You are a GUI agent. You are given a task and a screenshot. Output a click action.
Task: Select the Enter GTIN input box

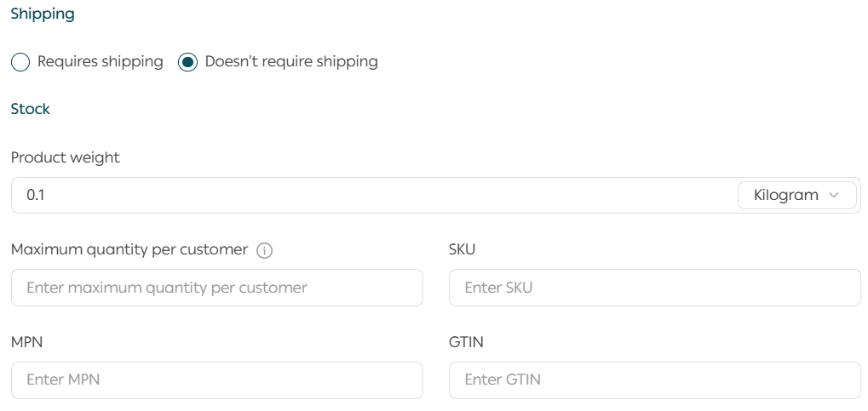point(654,380)
